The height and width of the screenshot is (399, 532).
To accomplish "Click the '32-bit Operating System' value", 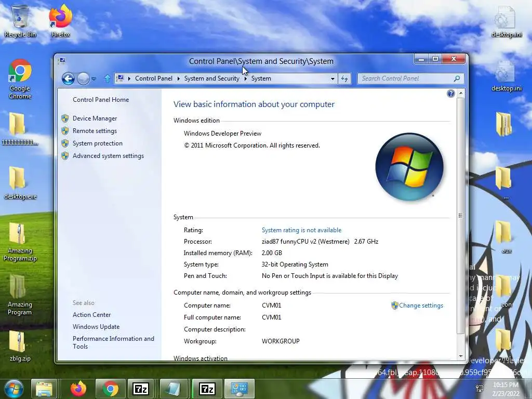I will [295, 264].
